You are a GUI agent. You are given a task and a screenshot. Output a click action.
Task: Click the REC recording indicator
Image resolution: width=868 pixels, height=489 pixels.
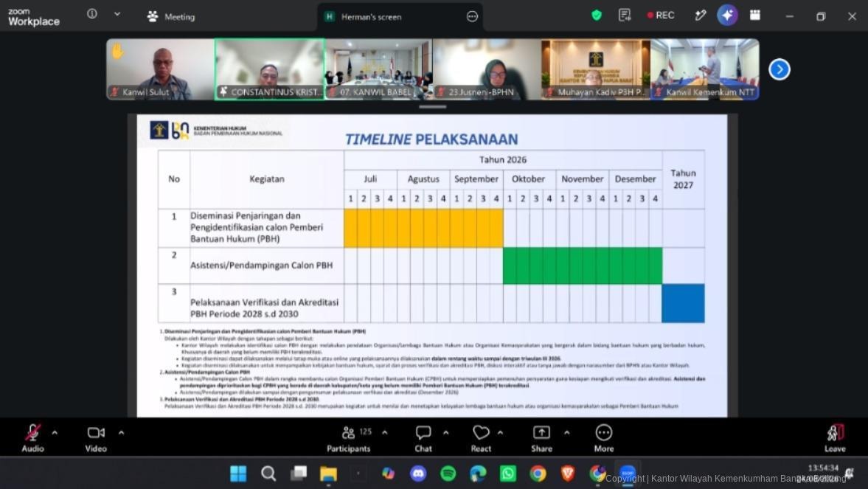(x=661, y=15)
